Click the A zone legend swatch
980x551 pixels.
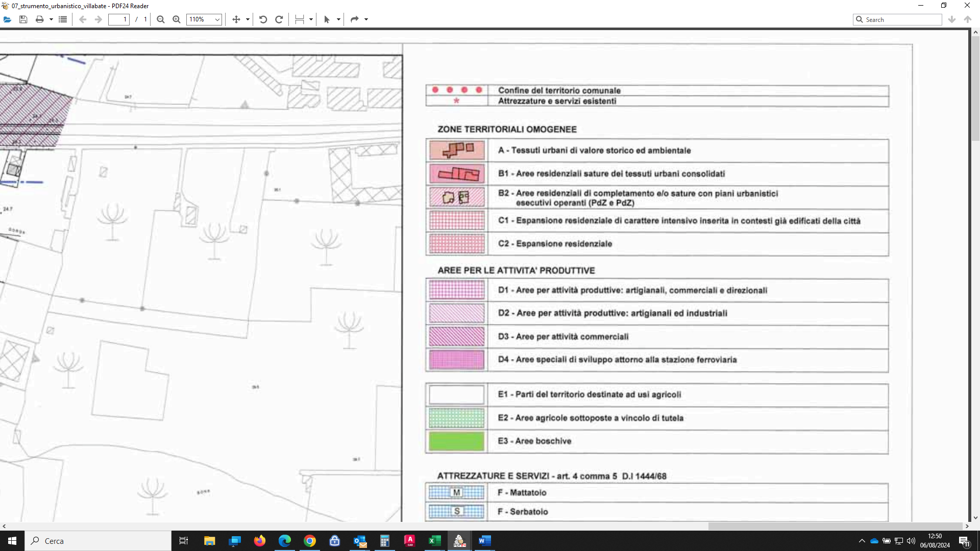[x=457, y=151]
